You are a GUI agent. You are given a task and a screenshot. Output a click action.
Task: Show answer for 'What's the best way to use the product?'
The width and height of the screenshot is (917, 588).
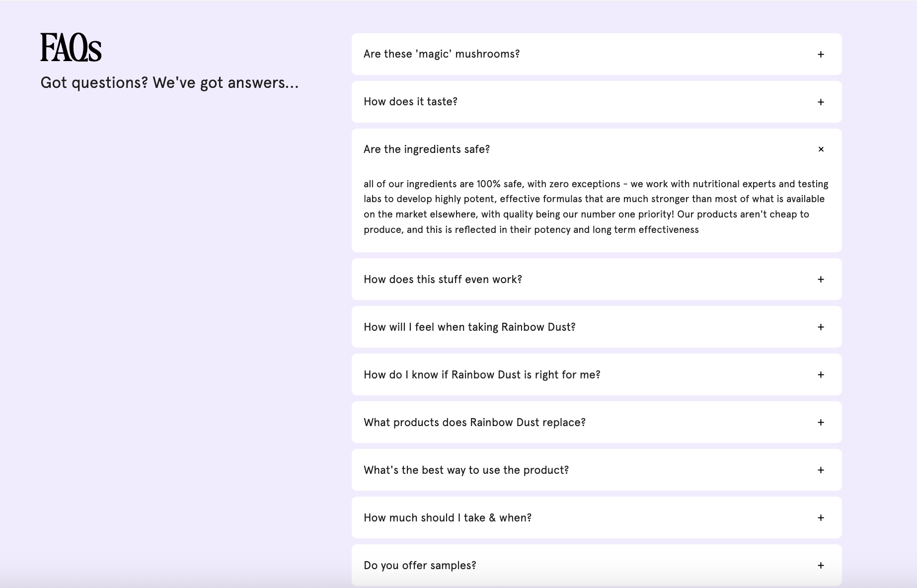(x=466, y=470)
